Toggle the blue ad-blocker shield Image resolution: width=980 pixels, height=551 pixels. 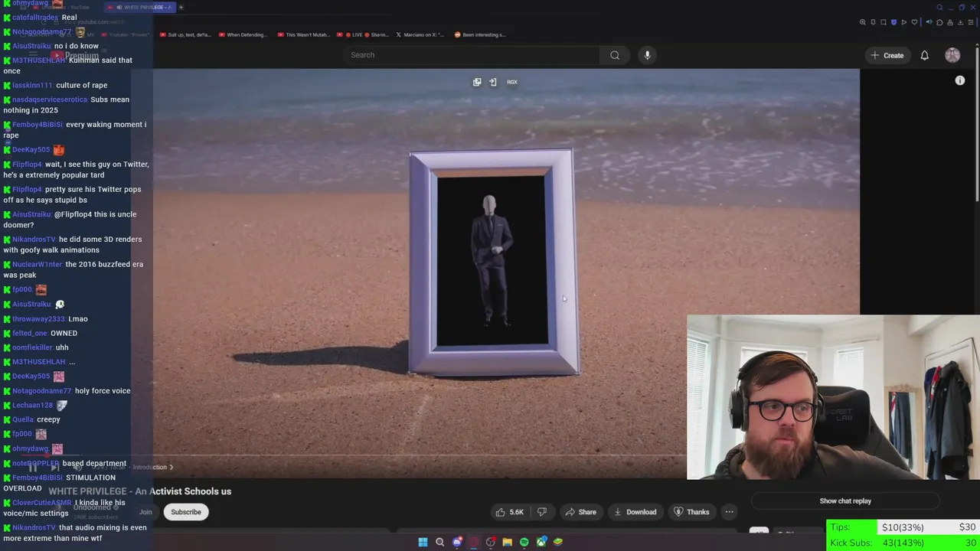tap(893, 22)
